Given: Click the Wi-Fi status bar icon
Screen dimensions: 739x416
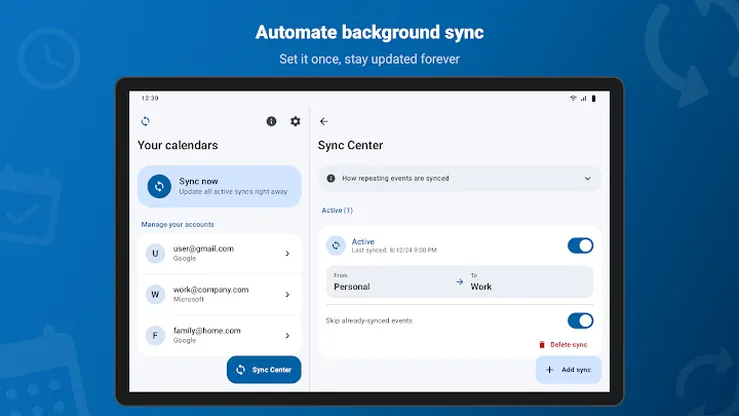Looking at the screenshot, I should coord(573,98).
